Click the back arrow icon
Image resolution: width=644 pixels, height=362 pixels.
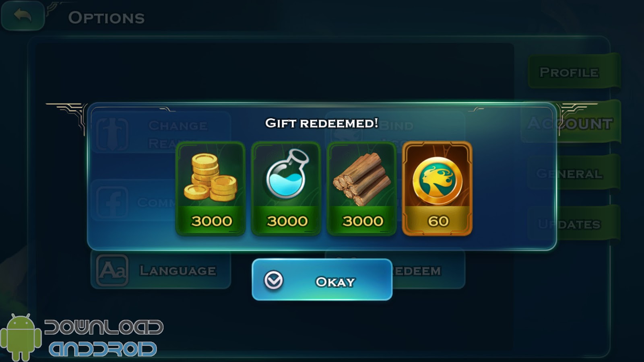coord(23,16)
